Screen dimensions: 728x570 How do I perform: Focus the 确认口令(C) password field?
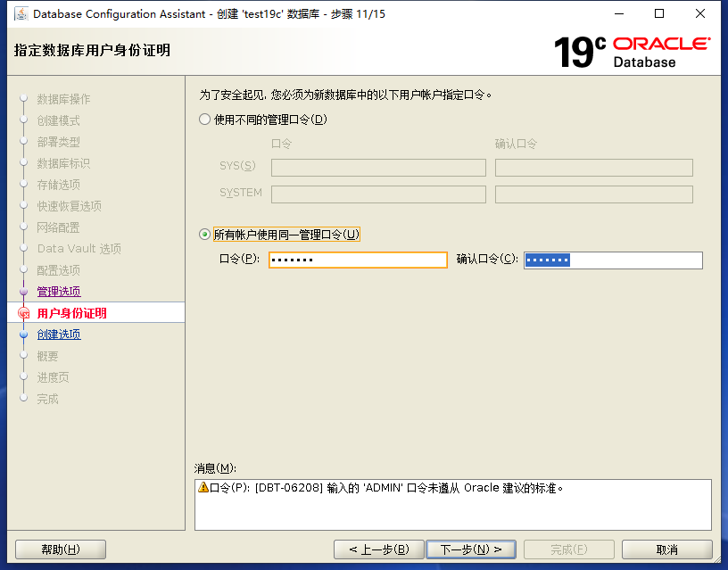pyautogui.click(x=613, y=260)
